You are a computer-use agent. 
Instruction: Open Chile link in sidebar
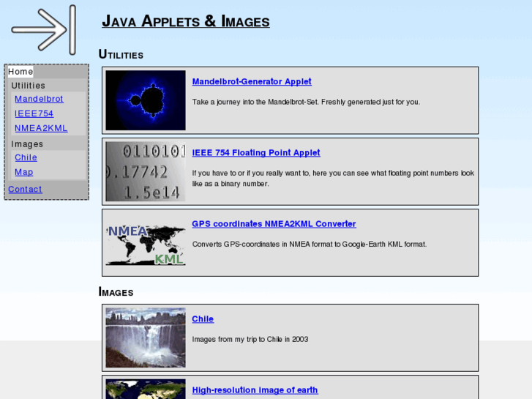coord(26,157)
